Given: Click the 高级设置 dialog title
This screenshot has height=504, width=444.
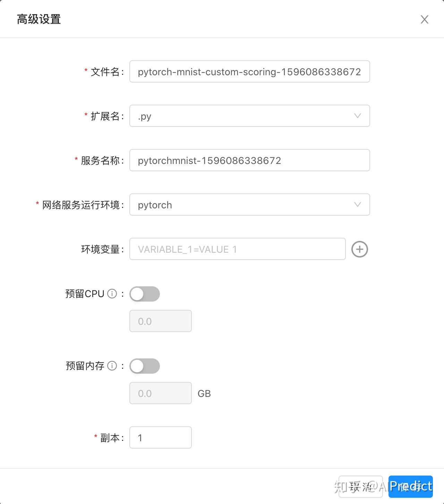Looking at the screenshot, I should [x=38, y=19].
